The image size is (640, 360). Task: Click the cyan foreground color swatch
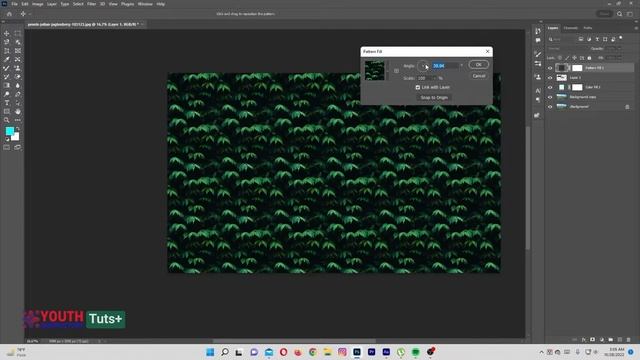(x=9, y=131)
